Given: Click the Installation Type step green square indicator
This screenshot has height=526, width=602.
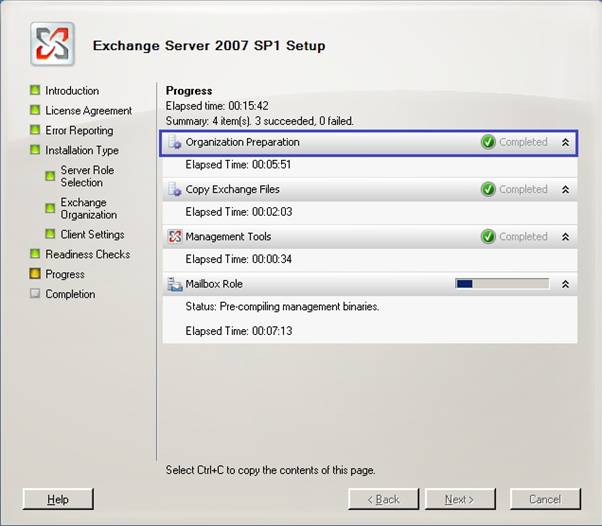Looking at the screenshot, I should pyautogui.click(x=35, y=149).
